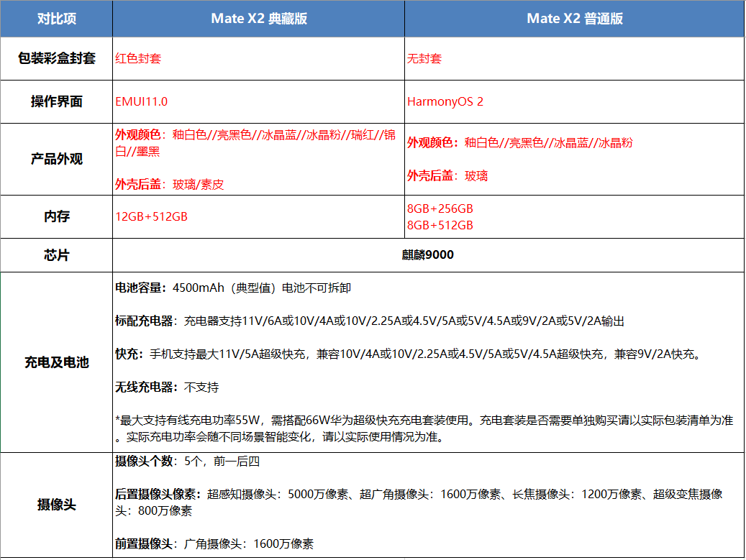Click the 对比项 header cell
This screenshot has height=560, width=746.
click(x=56, y=19)
